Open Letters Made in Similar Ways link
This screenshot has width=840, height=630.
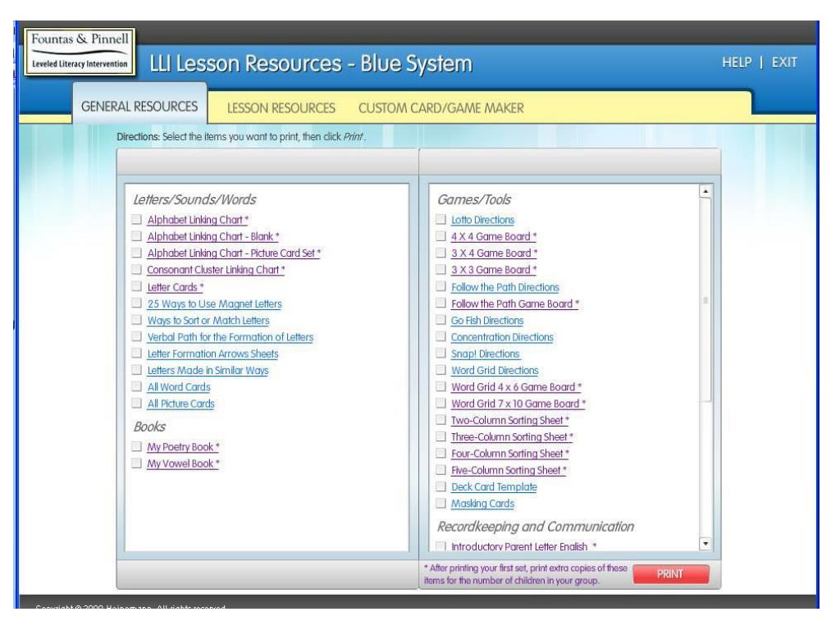[x=208, y=370]
